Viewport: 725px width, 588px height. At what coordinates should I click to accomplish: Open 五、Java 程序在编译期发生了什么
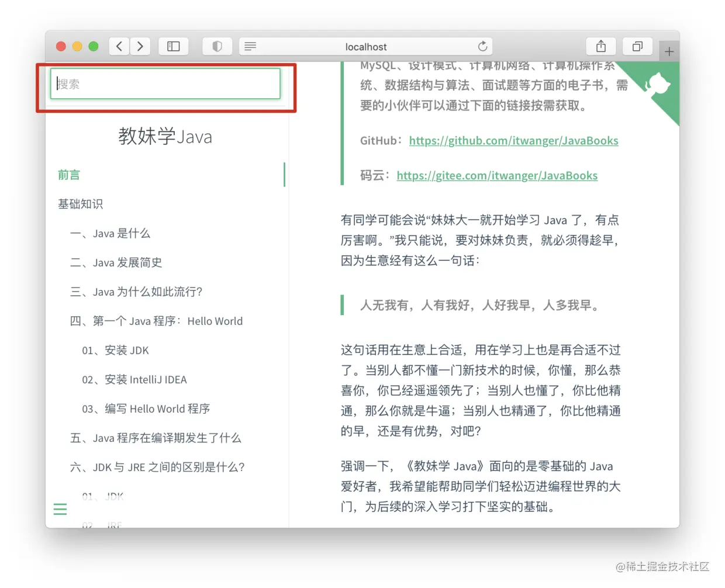click(x=156, y=438)
